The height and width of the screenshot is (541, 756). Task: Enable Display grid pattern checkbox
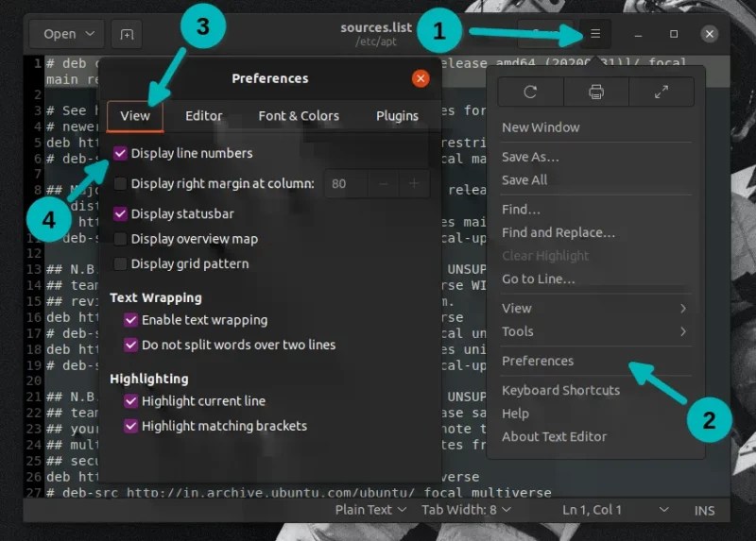120,263
